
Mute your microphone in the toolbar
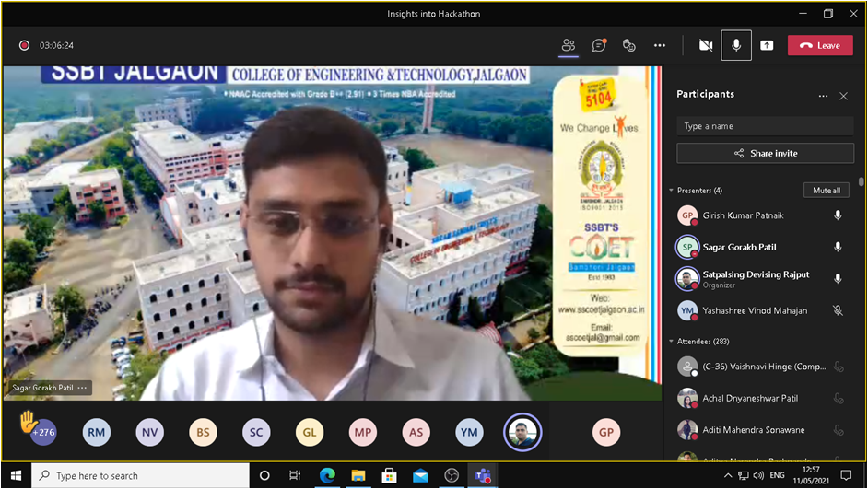[736, 45]
